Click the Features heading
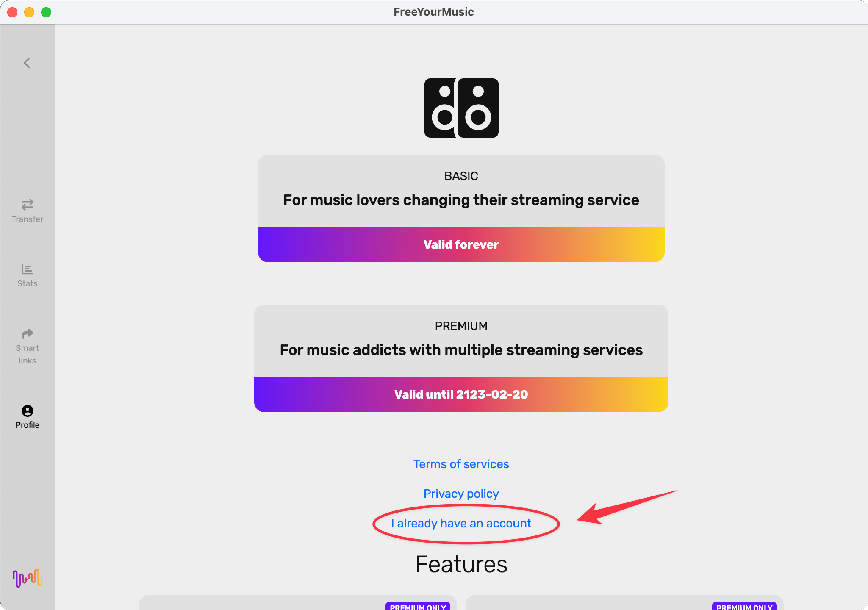 [x=461, y=565]
